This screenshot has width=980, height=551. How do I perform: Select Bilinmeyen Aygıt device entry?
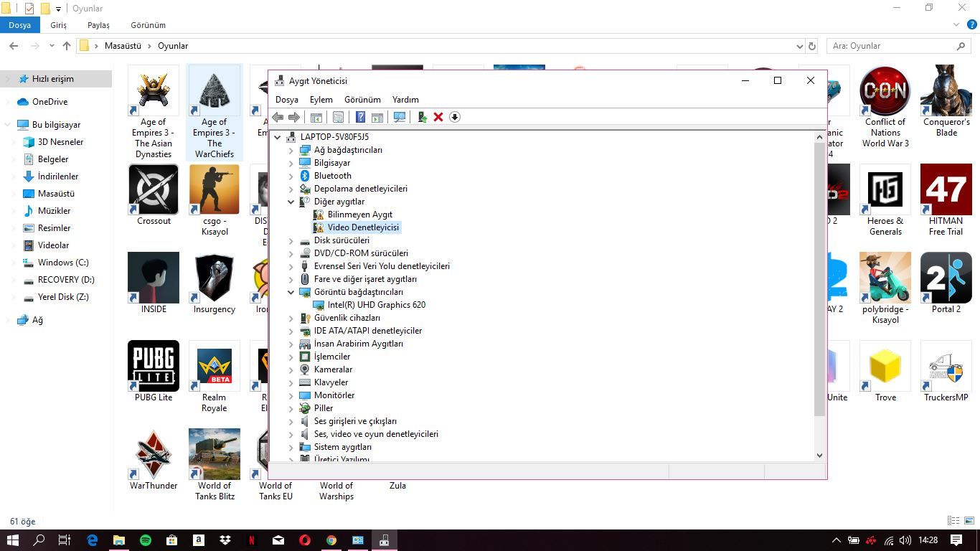(360, 215)
